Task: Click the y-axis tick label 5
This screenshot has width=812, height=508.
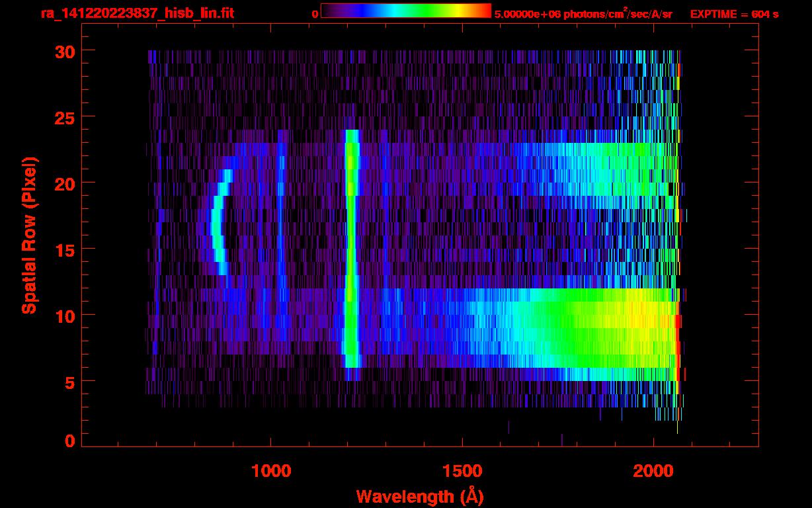Action: click(69, 382)
